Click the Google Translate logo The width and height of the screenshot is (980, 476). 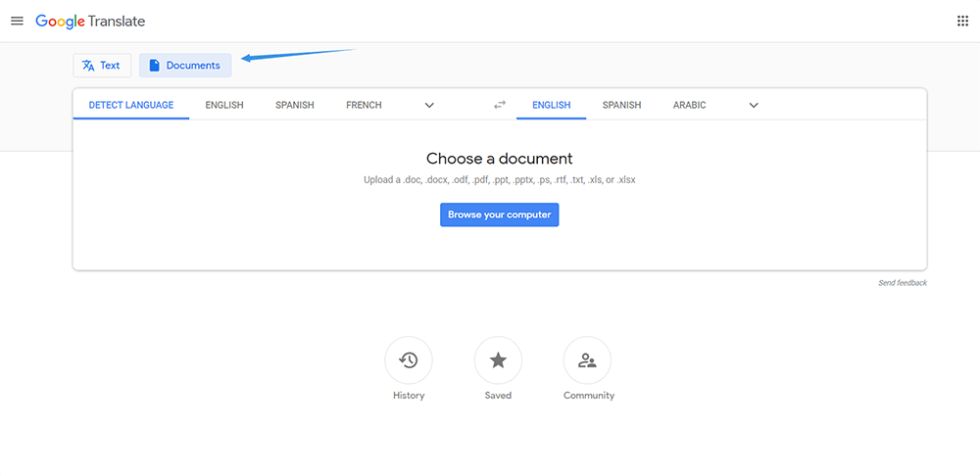90,21
